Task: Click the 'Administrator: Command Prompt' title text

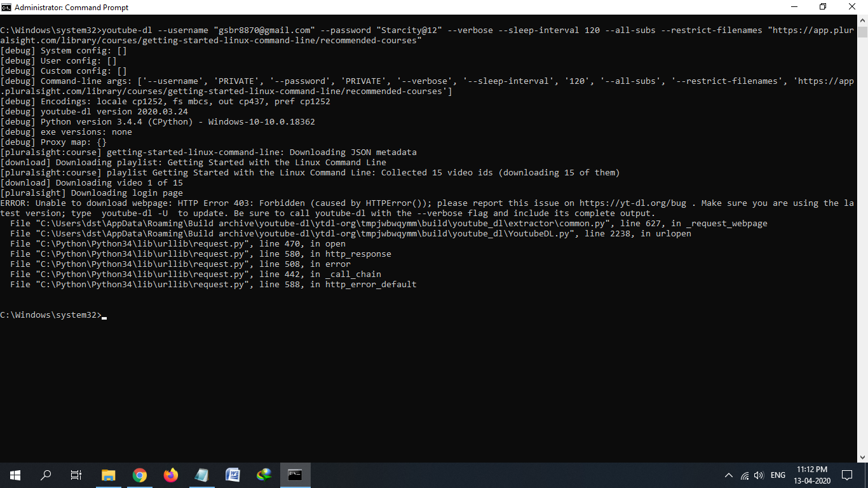Action: point(71,8)
